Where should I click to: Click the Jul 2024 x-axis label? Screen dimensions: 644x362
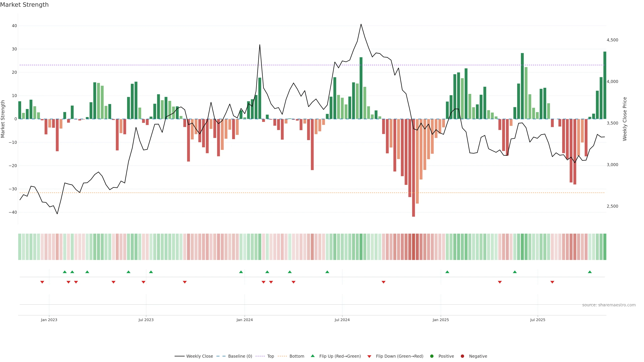click(342, 320)
